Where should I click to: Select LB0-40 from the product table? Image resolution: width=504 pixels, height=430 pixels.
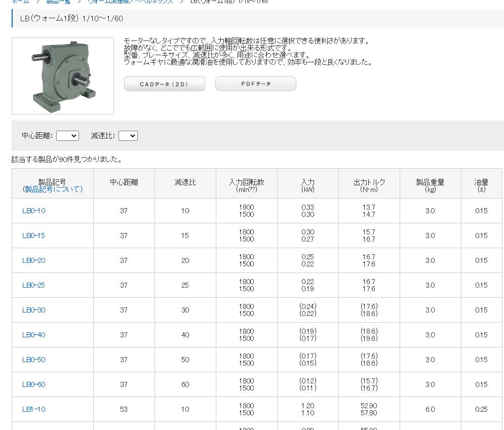click(33, 335)
